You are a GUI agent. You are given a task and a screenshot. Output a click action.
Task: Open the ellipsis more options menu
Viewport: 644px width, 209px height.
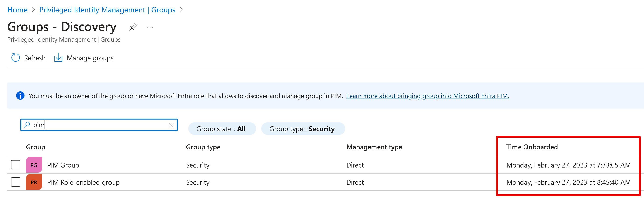pyautogui.click(x=150, y=27)
